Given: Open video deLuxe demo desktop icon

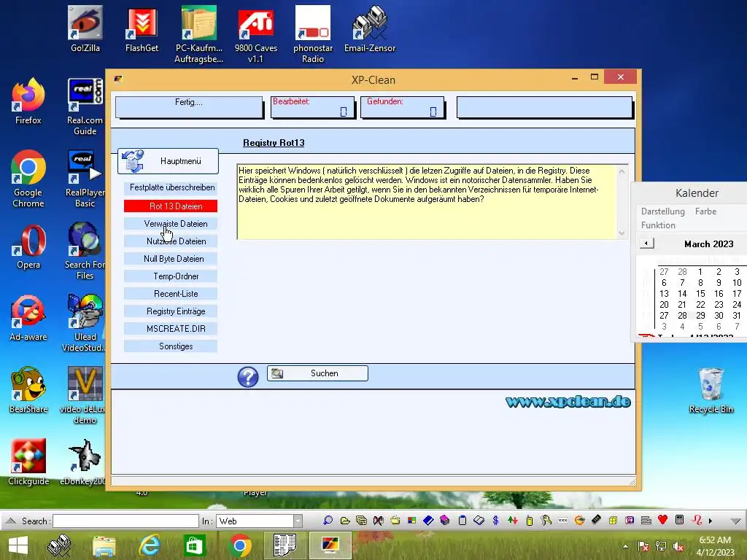Looking at the screenshot, I should tap(85, 396).
